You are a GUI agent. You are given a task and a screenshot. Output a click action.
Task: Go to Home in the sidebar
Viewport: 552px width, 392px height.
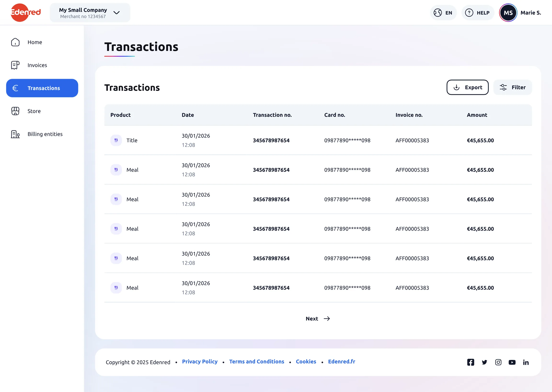tap(42, 42)
